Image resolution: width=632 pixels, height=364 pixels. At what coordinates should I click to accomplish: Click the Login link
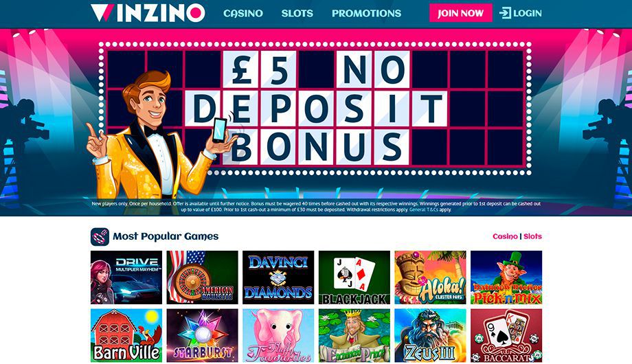tap(527, 13)
